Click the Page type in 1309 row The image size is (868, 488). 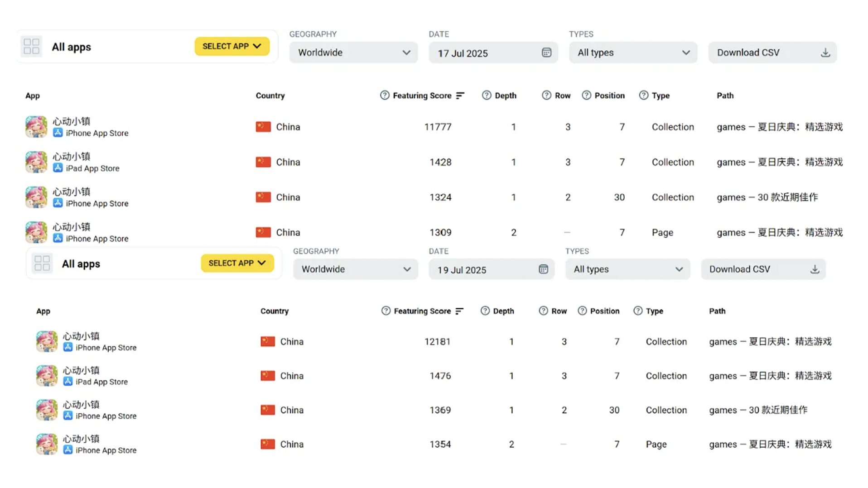coord(662,233)
